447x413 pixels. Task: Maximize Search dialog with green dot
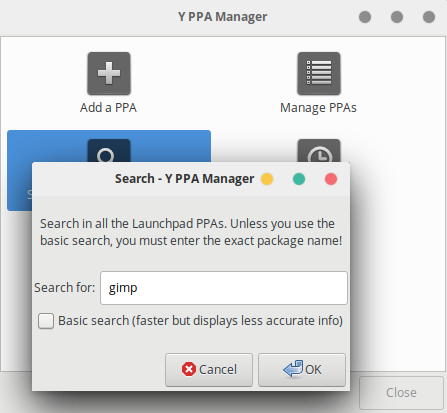(x=299, y=179)
